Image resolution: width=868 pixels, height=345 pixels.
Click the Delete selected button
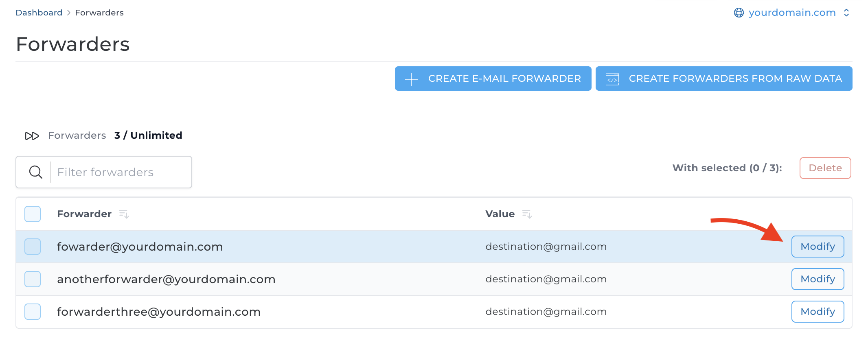click(x=825, y=168)
